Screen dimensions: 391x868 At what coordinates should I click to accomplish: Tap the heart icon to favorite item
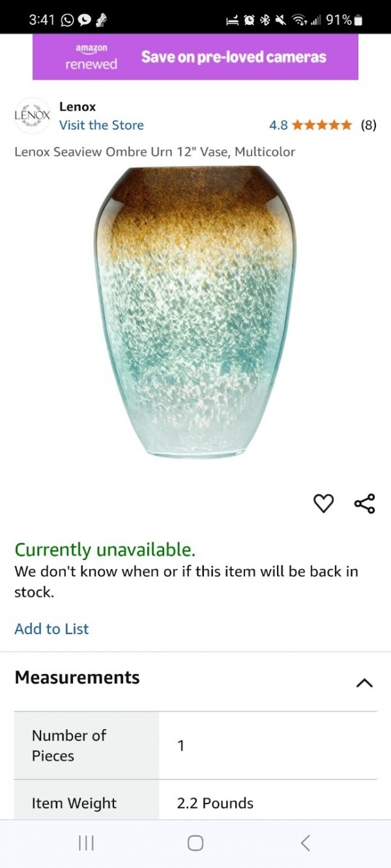324,503
